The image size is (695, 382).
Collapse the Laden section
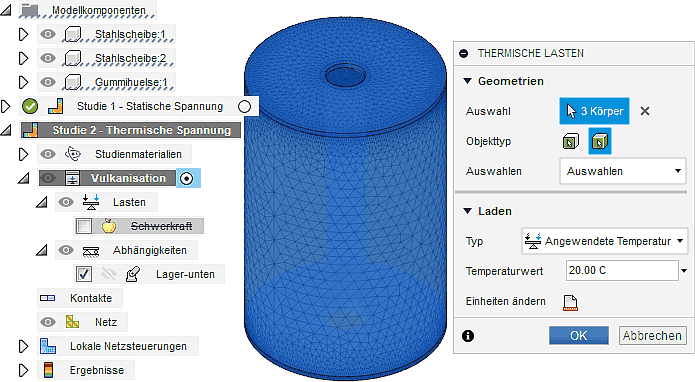pyautogui.click(x=467, y=211)
